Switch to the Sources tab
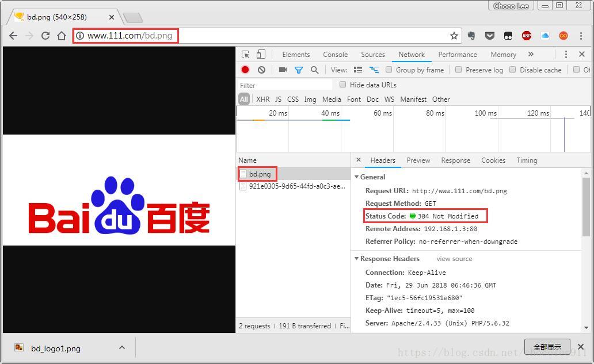The image size is (594, 364). tap(373, 55)
